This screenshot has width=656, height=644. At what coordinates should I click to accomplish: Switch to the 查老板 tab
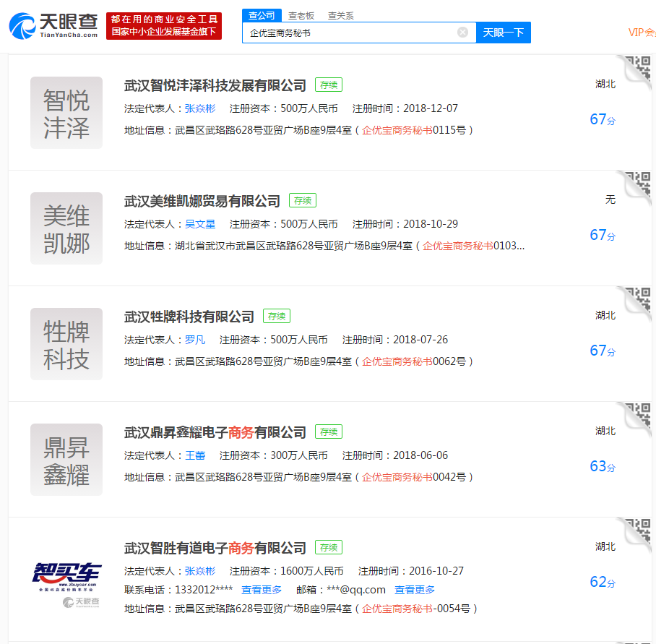click(x=301, y=15)
